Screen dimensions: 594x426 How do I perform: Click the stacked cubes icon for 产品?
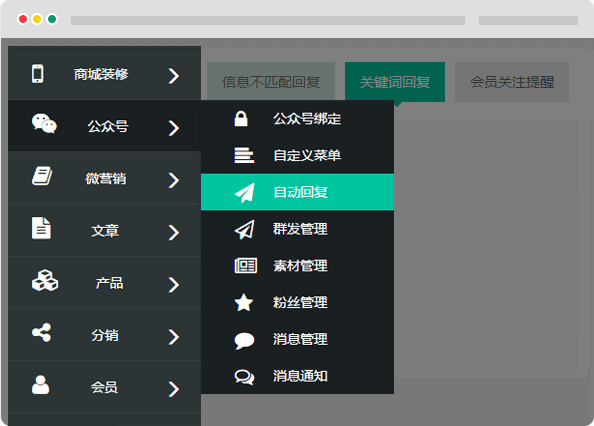pyautogui.click(x=45, y=281)
